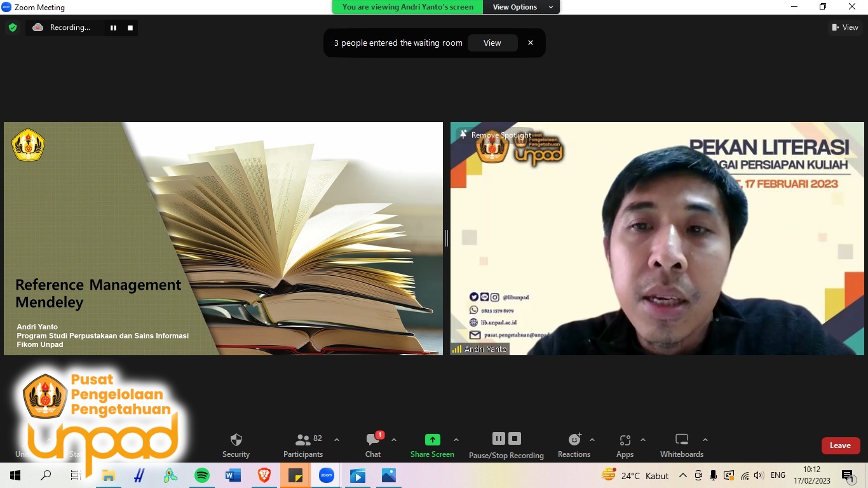Open Whiteboards
Image resolution: width=868 pixels, height=488 pixels.
click(682, 445)
